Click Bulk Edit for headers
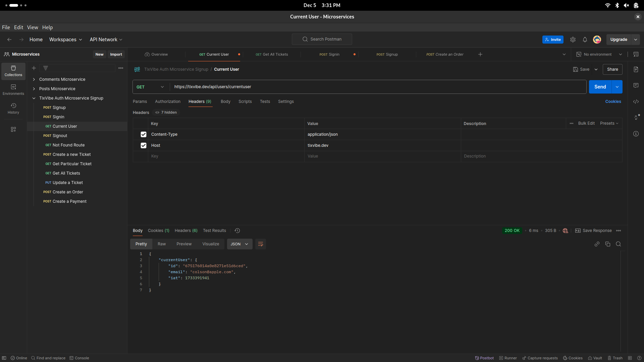This screenshot has width=644, height=362. click(x=586, y=123)
